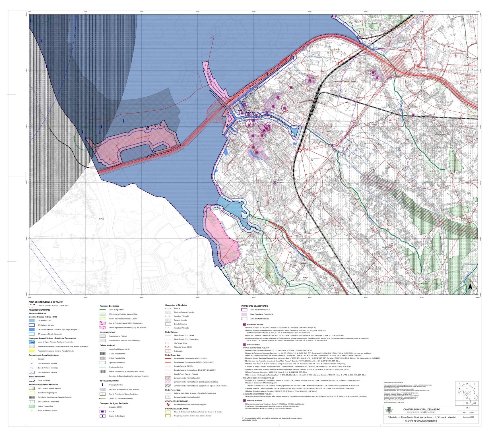Click the RECURSOS NATURAIS legend heading

[39, 310]
